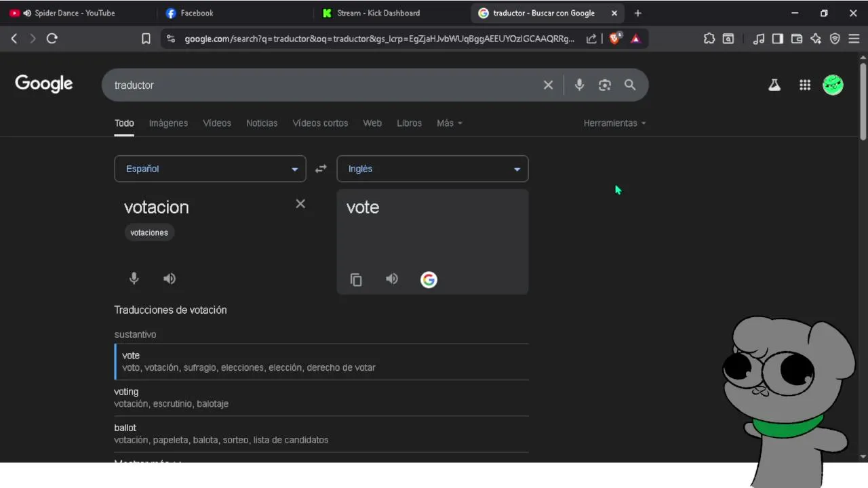This screenshot has width=868, height=488.
Task: Listen to the translation 'vote'
Action: (x=392, y=279)
